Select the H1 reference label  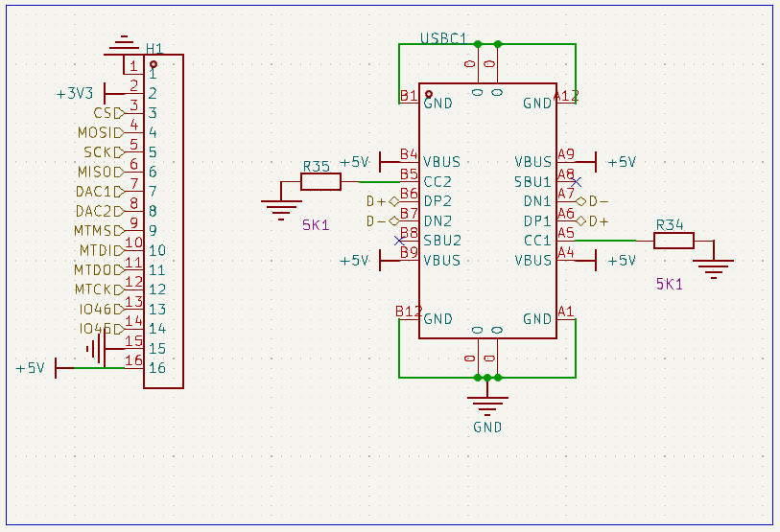(x=154, y=48)
